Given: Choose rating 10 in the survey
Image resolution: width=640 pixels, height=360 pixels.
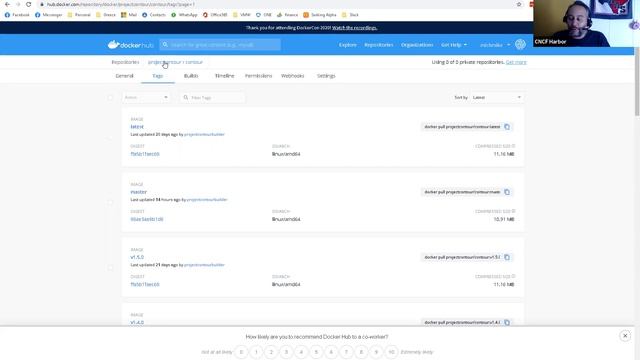Looking at the screenshot, I should [x=391, y=352].
